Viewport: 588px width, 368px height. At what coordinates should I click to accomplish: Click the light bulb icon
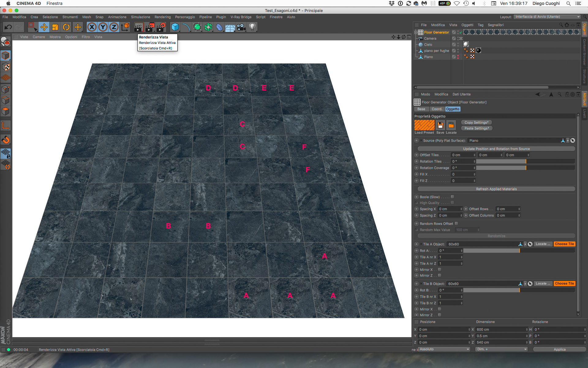click(252, 27)
